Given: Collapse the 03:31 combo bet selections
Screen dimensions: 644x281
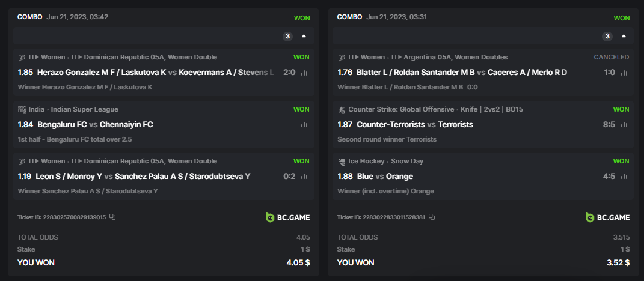Looking at the screenshot, I should 624,36.
